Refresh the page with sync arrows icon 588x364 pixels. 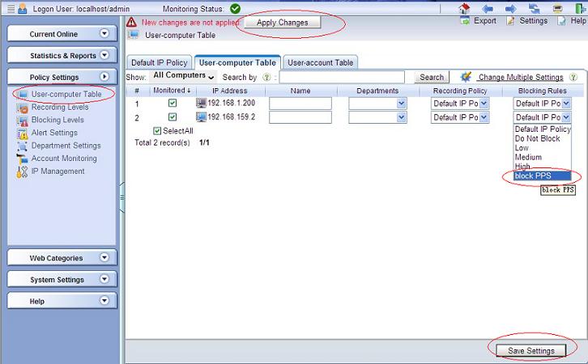click(x=534, y=8)
